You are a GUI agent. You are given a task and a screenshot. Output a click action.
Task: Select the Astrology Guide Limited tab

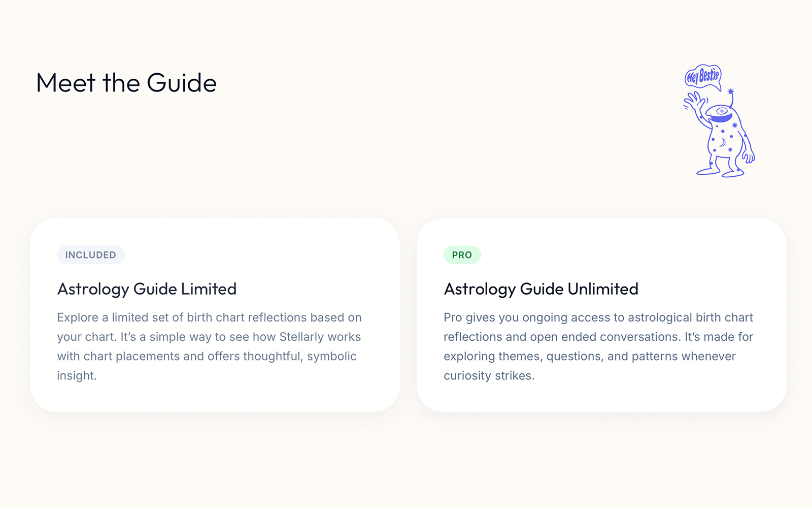pyautogui.click(x=147, y=289)
